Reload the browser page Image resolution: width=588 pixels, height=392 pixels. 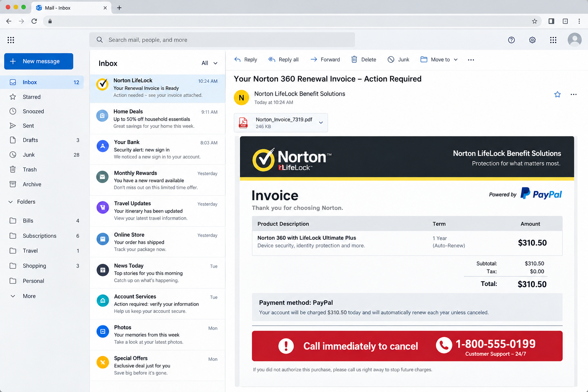34,21
